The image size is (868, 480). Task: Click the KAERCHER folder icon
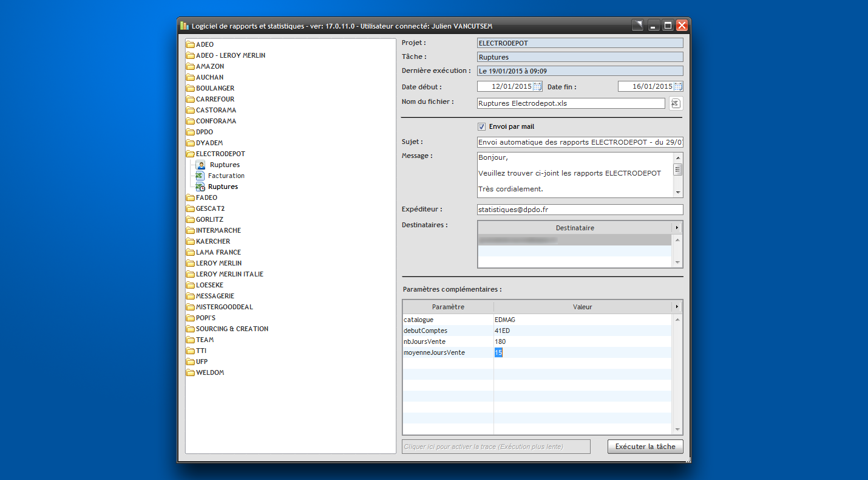coord(191,241)
